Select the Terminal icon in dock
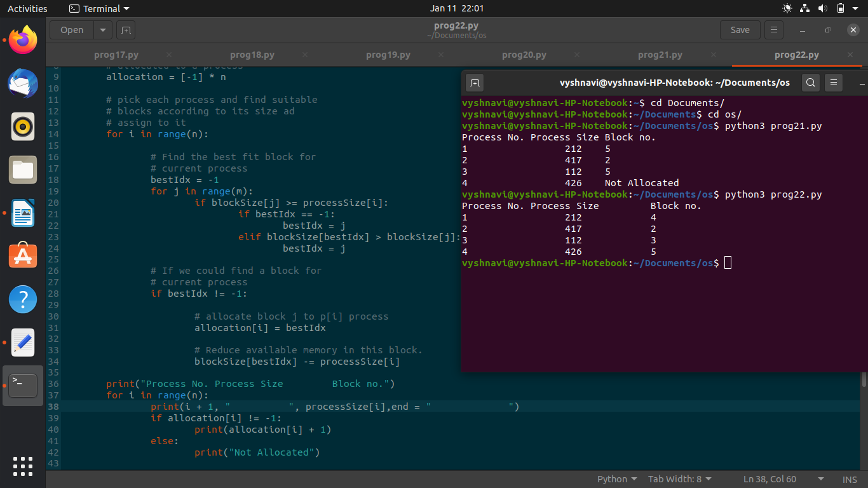 (x=23, y=386)
